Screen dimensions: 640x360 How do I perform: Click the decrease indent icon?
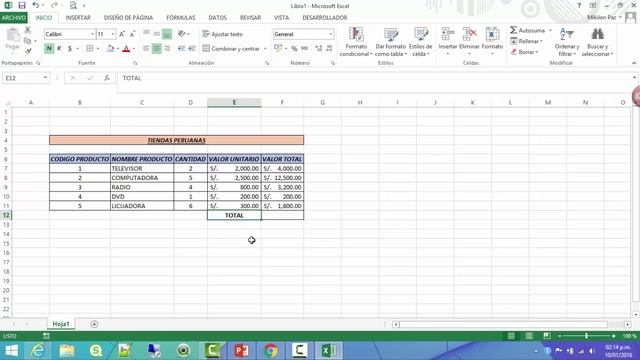pyautogui.click(x=182, y=49)
